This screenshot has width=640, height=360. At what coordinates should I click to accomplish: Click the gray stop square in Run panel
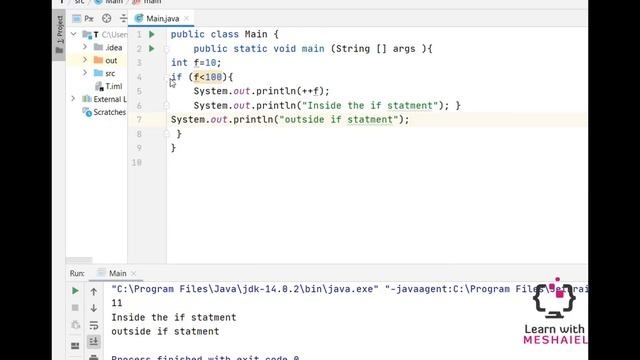point(75,308)
